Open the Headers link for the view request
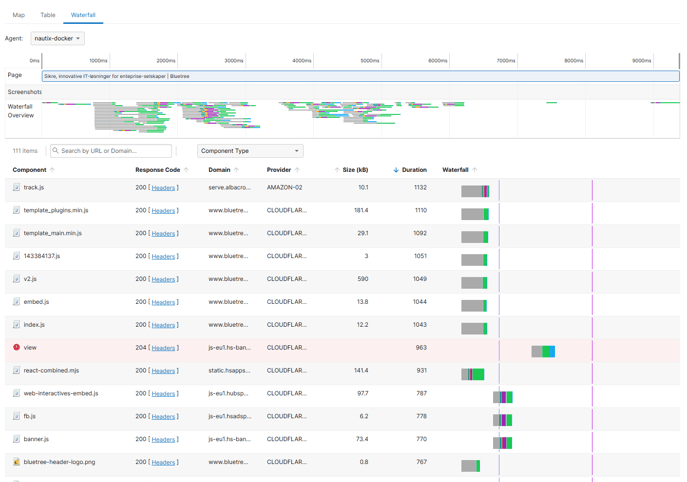 (163, 348)
